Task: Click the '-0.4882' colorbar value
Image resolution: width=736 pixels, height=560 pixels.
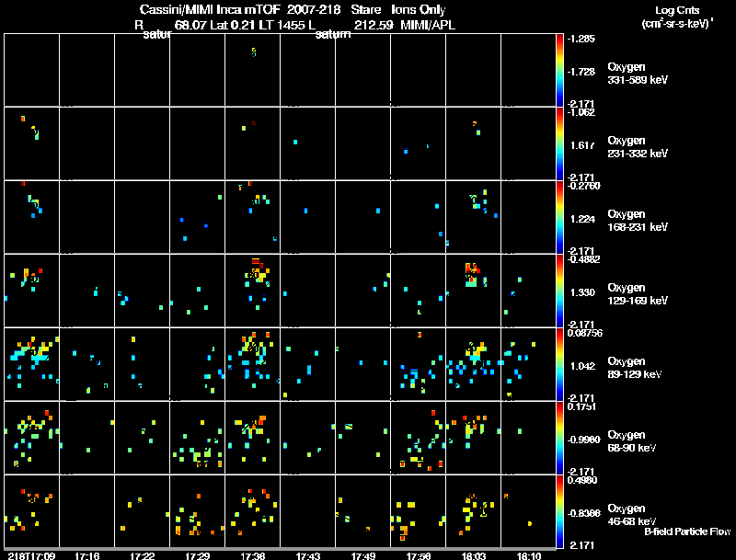Action: tap(584, 259)
